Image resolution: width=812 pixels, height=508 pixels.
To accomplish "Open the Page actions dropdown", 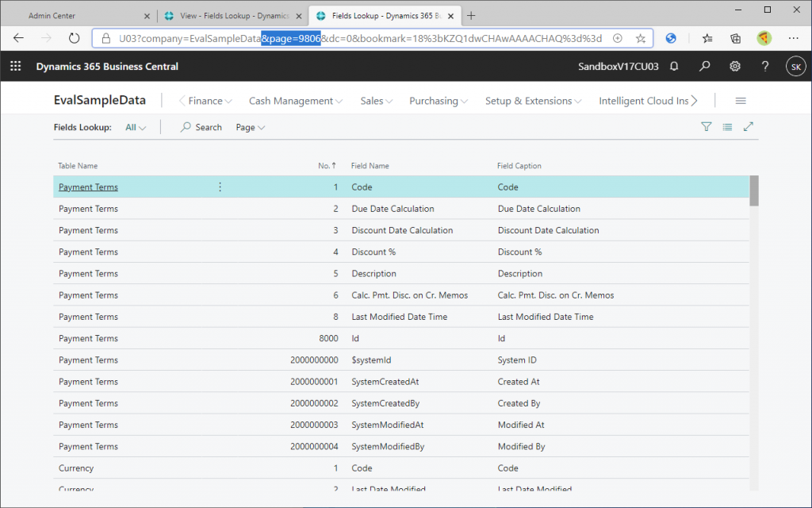I will coord(250,127).
